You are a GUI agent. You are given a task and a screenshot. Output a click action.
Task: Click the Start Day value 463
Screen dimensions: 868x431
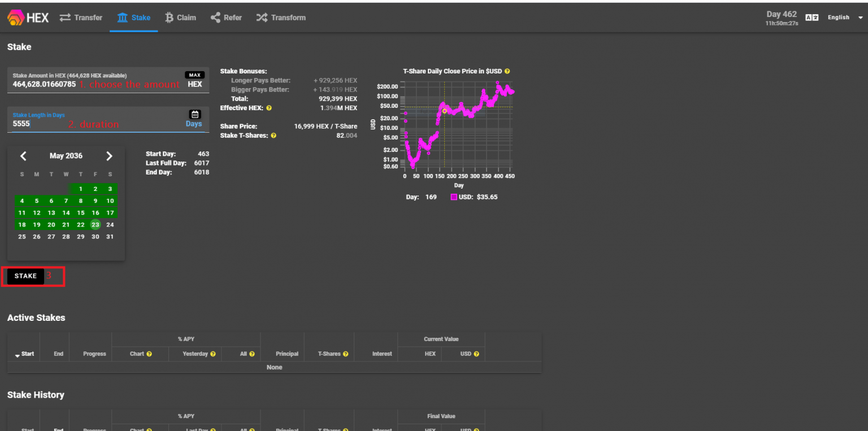[x=203, y=154]
